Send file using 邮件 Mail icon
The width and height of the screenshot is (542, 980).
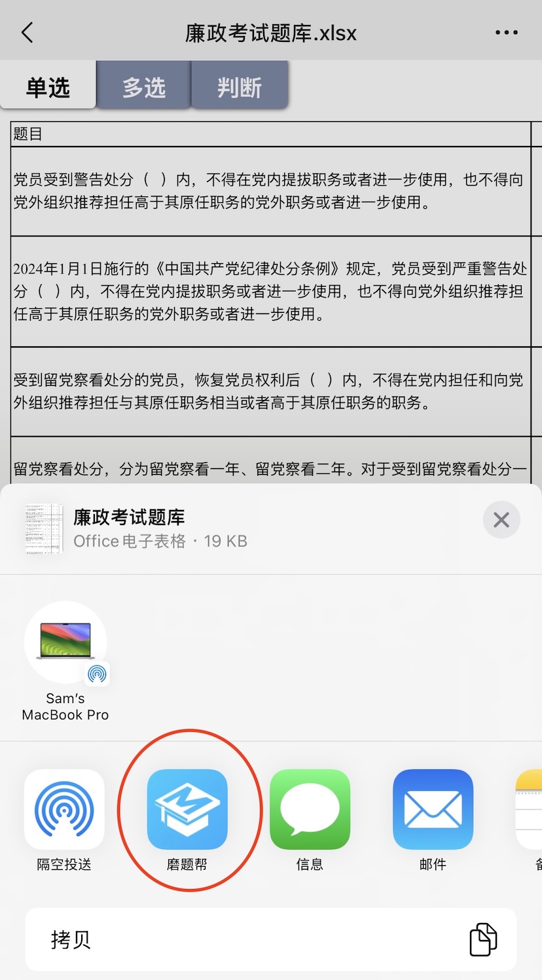[433, 809]
